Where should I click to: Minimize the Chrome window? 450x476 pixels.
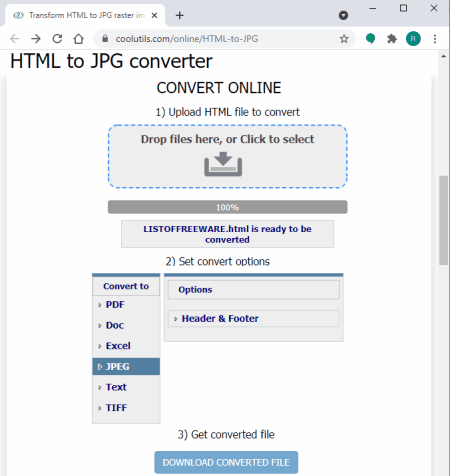click(373, 8)
